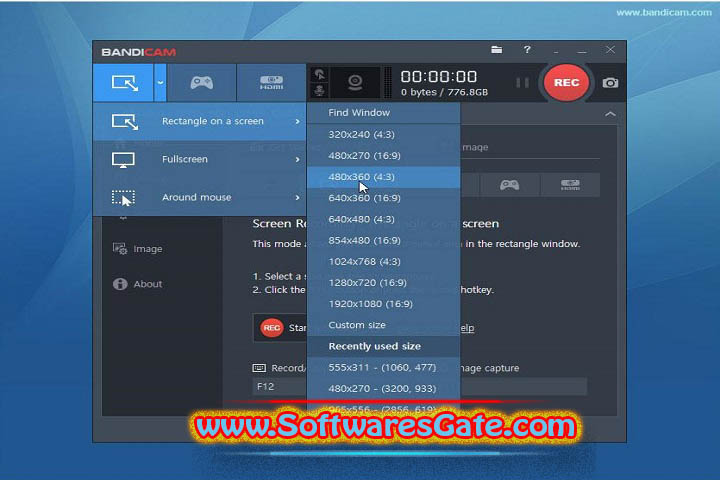The image size is (720, 480).
Task: Open the help question mark icon
Action: coord(527,49)
